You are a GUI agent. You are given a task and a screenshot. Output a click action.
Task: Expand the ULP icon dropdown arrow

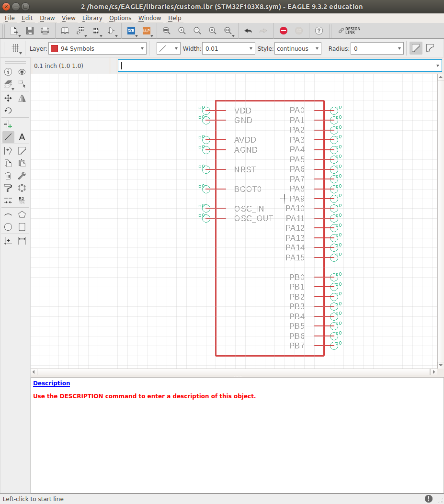[x=151, y=36]
